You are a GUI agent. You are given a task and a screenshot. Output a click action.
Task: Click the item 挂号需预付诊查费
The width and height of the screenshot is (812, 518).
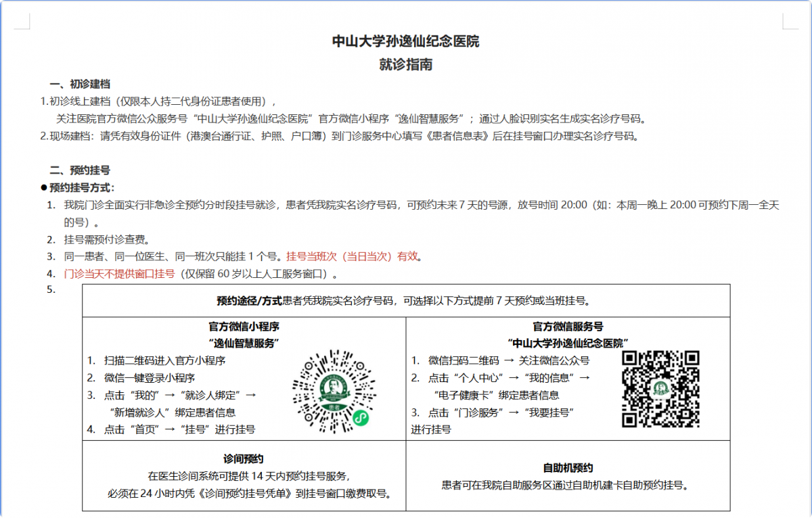[x=107, y=239]
